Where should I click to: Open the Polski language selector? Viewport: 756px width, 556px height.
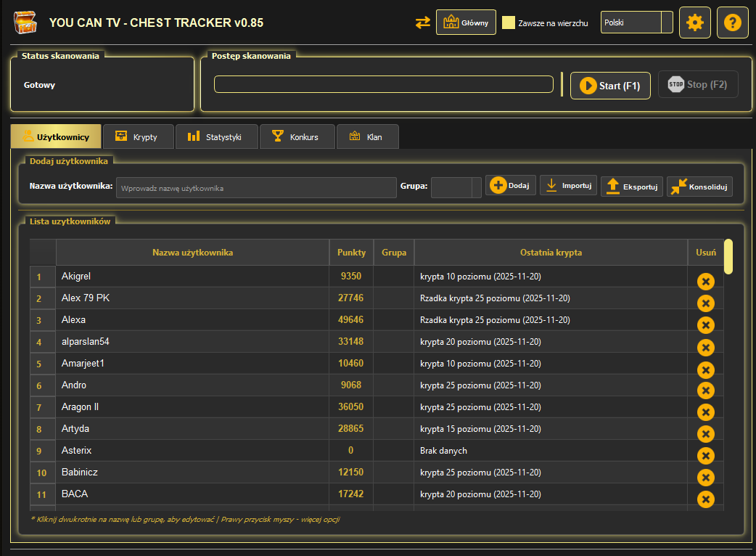[x=636, y=22]
